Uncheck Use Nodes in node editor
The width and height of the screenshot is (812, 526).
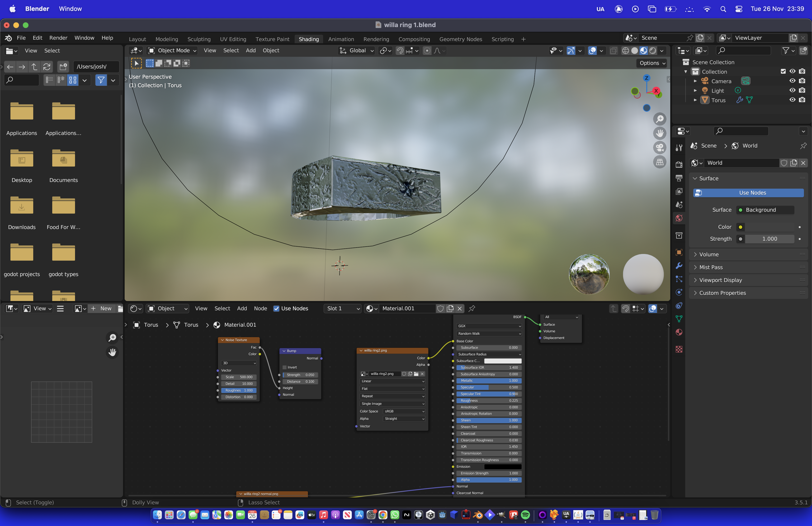(x=276, y=309)
